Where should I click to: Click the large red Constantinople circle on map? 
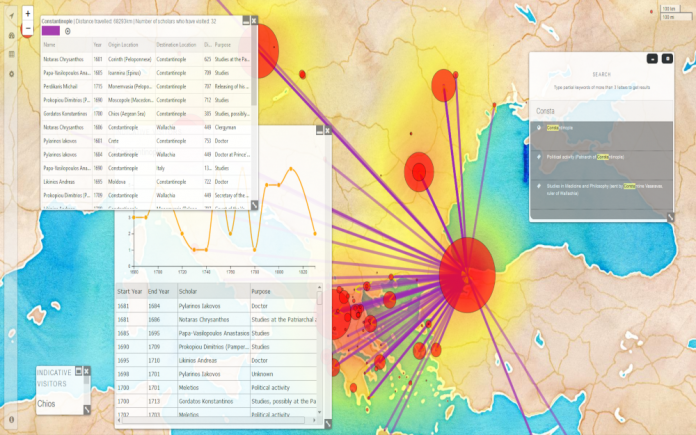click(x=467, y=275)
